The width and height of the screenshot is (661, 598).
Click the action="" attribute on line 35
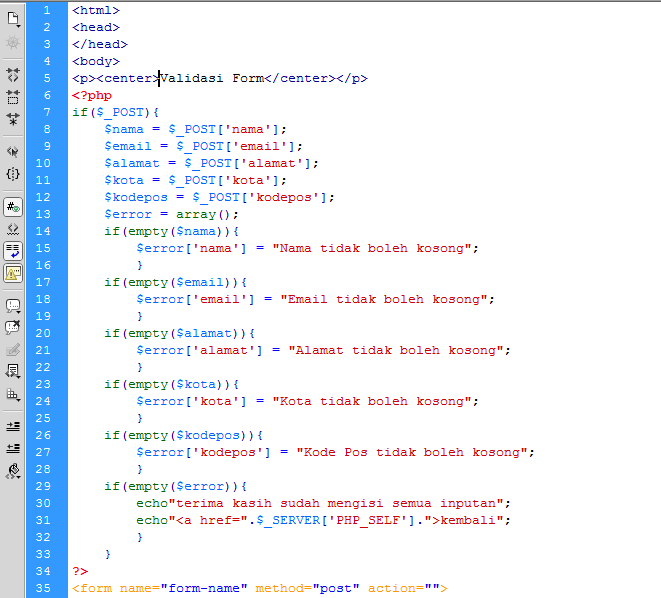(x=403, y=588)
